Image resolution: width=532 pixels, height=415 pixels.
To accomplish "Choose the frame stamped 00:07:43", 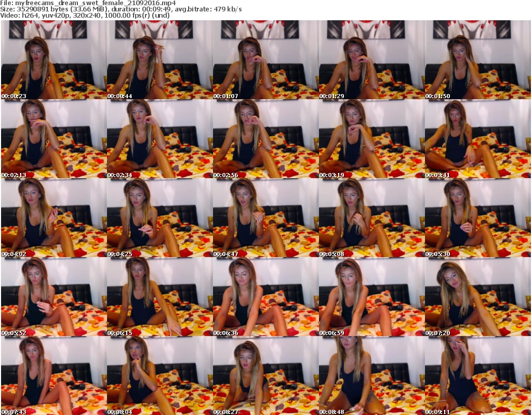I will [x=54, y=376].
